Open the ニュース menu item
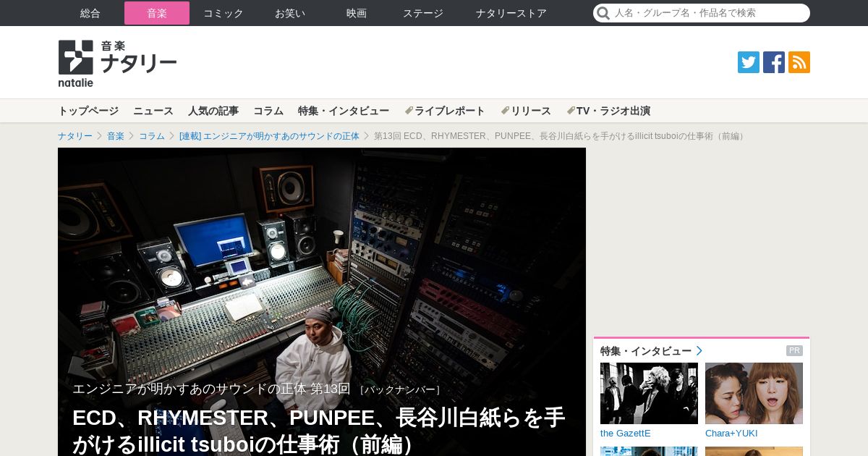 [153, 111]
